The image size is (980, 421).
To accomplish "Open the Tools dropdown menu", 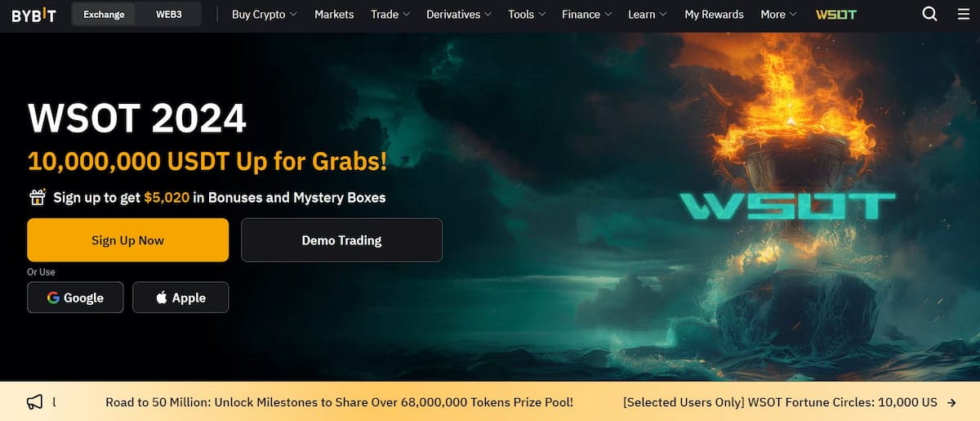I will click(527, 15).
